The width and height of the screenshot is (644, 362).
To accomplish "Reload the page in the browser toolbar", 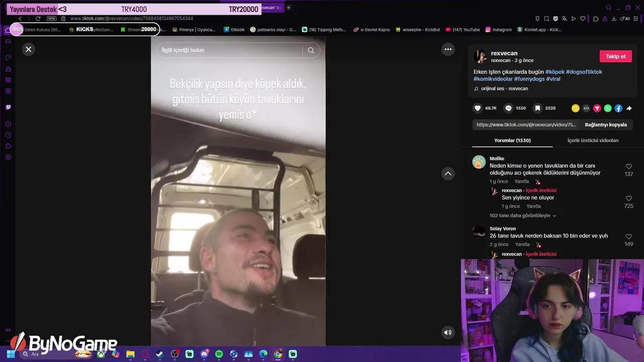I will [38, 19].
